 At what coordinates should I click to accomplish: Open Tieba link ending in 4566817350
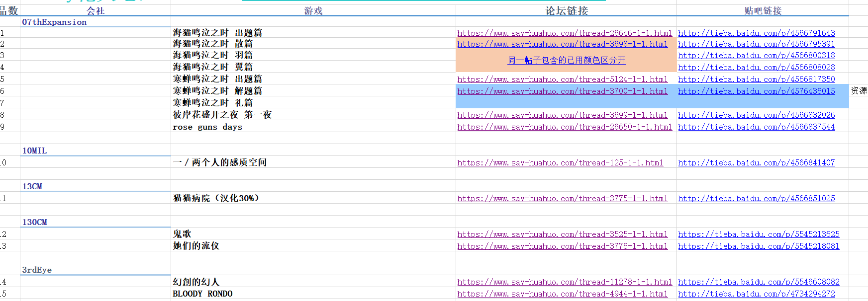757,79
